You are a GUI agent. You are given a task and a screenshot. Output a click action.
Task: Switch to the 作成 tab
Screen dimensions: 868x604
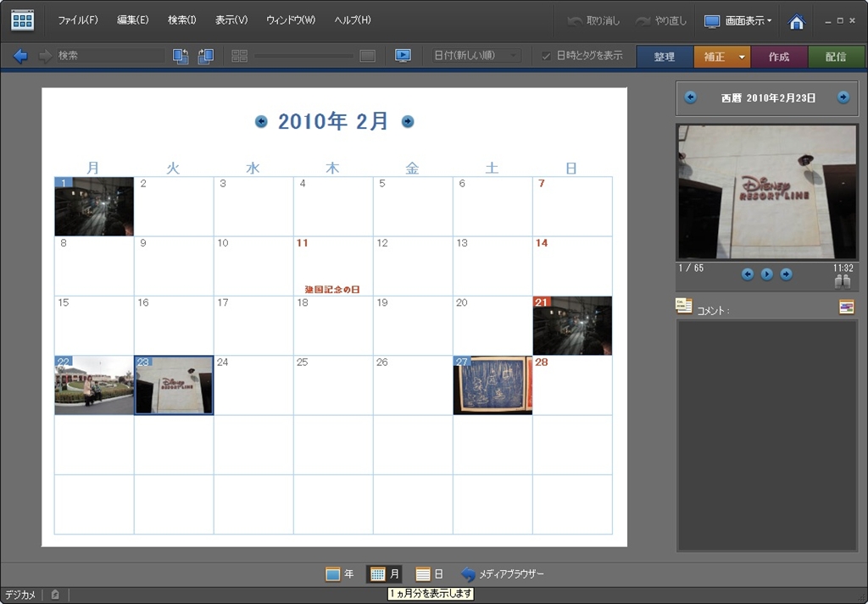click(779, 57)
